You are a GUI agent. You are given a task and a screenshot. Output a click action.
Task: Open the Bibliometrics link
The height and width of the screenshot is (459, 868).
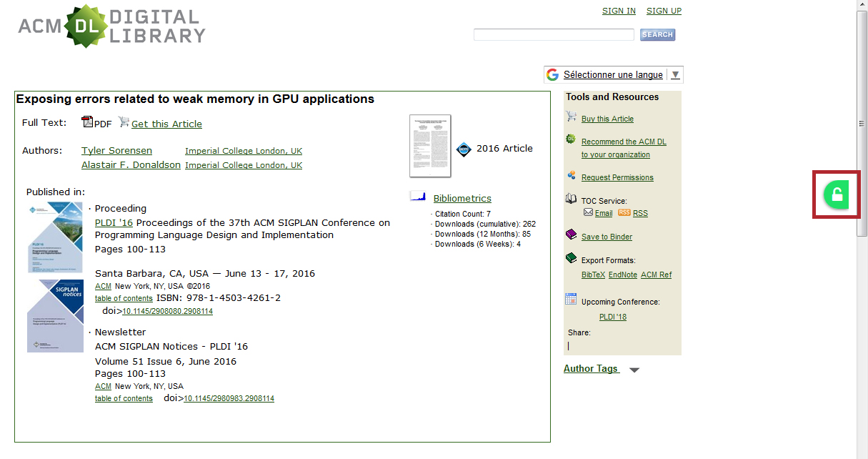coord(462,199)
